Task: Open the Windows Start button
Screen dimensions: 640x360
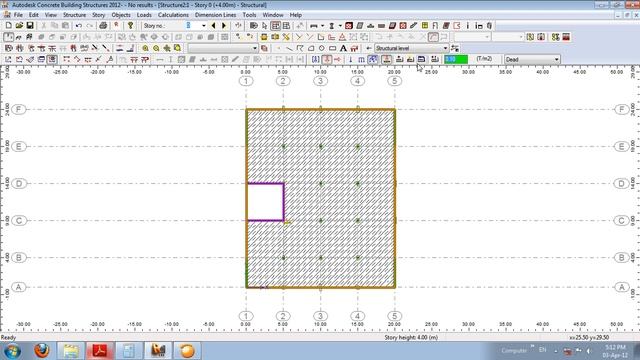Action: (x=13, y=351)
